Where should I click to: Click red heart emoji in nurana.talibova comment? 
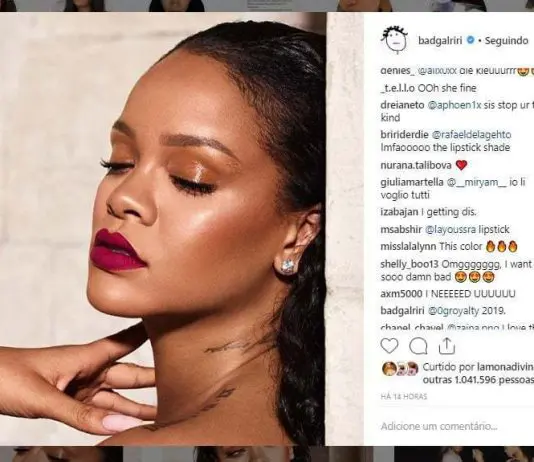click(461, 165)
